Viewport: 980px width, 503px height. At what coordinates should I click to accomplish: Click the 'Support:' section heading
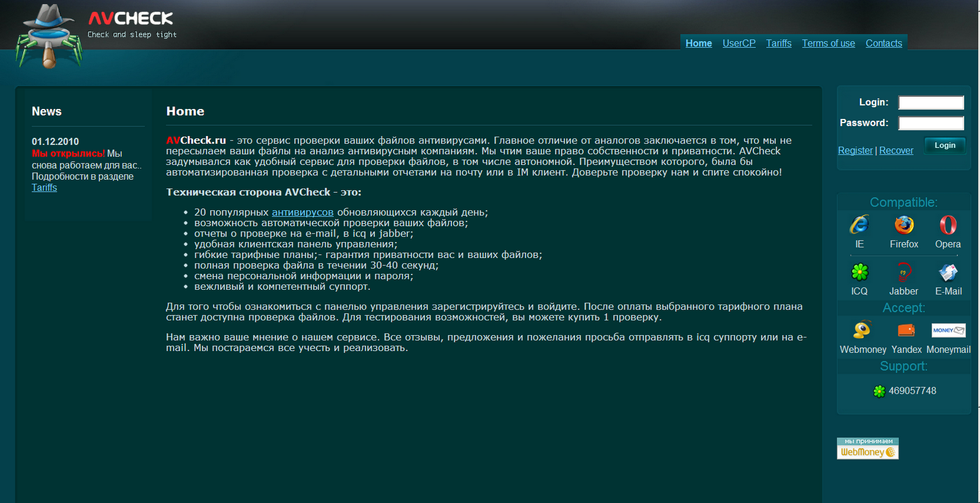pos(903,366)
